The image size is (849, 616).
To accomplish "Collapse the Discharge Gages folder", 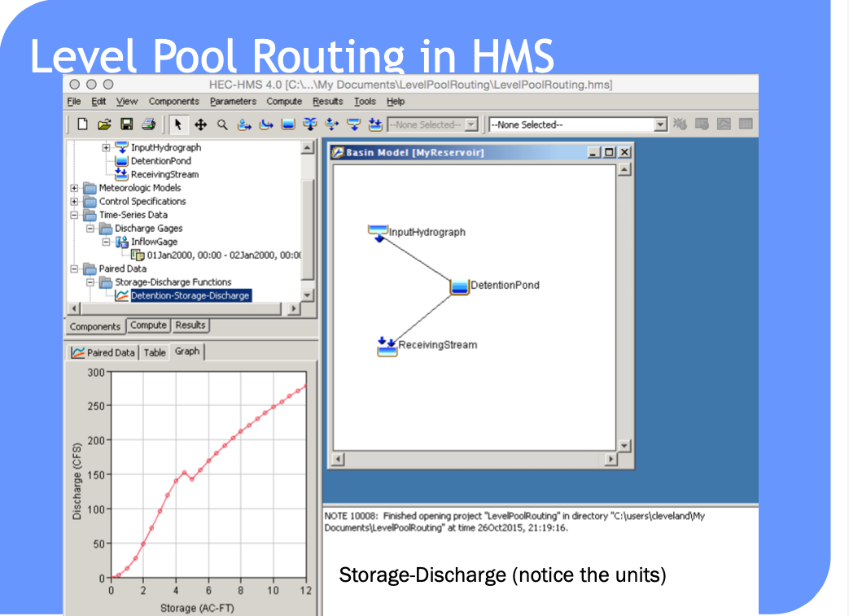I will (x=90, y=229).
